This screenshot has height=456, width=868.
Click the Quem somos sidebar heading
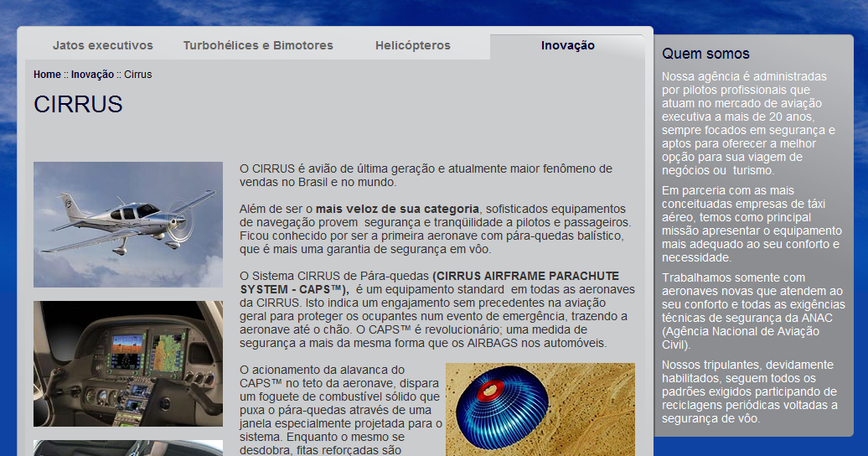(x=705, y=54)
